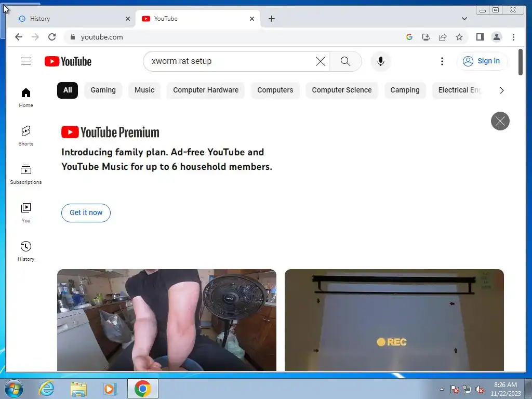Filter by Computers chip

[275, 90]
